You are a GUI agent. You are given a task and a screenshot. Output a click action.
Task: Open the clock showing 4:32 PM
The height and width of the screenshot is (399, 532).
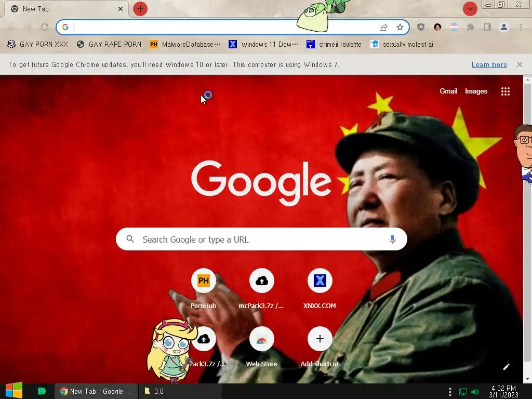pos(503,391)
